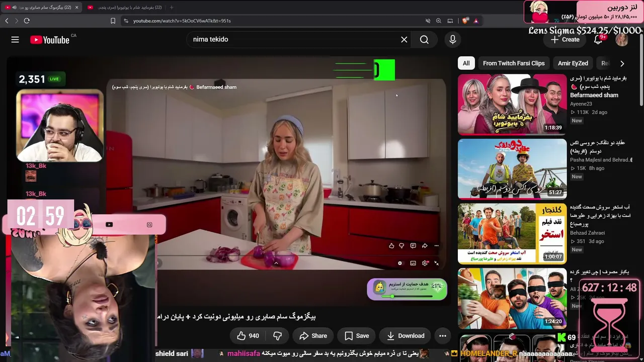Close the first browser tab
This screenshot has height=362, width=644.
click(x=76, y=8)
